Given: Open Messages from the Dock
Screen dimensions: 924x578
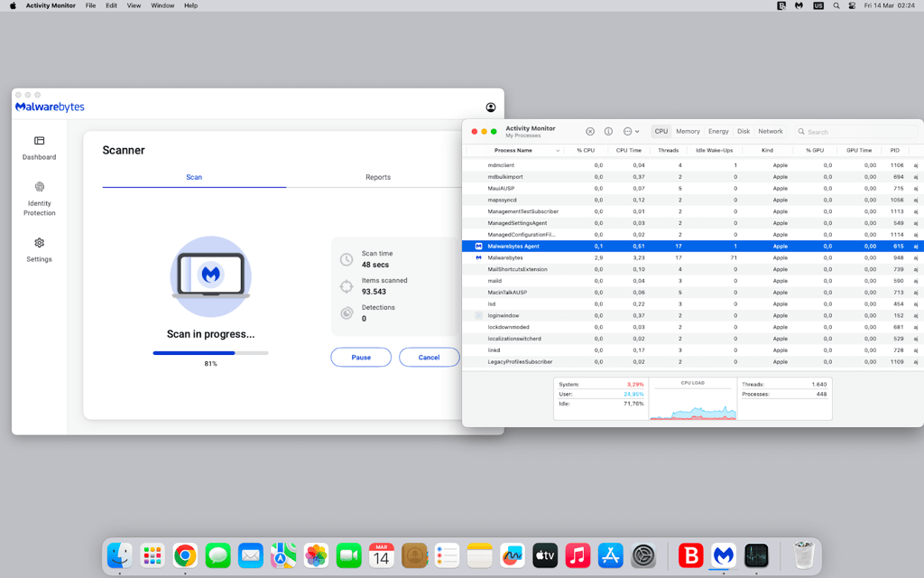Looking at the screenshot, I should (x=218, y=555).
